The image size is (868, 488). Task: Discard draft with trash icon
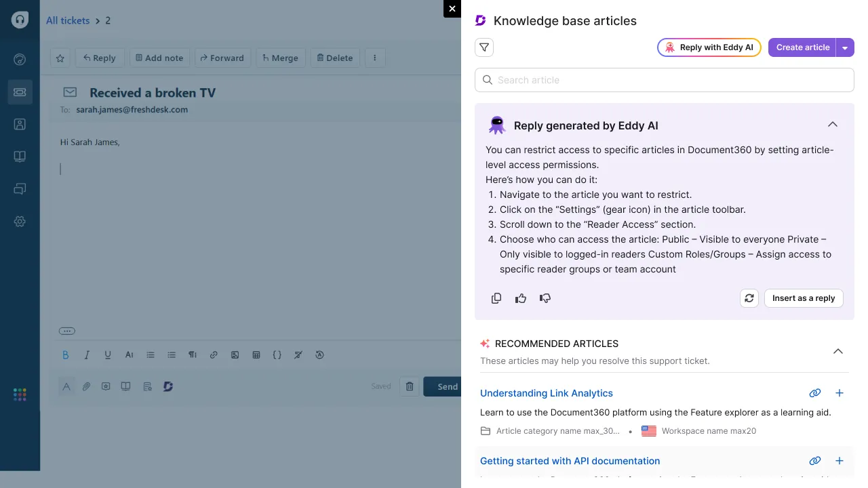pyautogui.click(x=410, y=386)
